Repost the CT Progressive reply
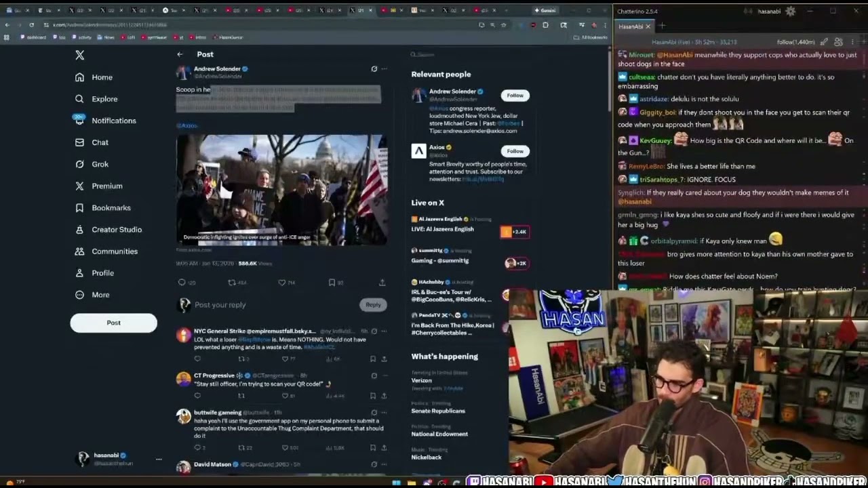The height and width of the screenshot is (488, 868). point(241,396)
